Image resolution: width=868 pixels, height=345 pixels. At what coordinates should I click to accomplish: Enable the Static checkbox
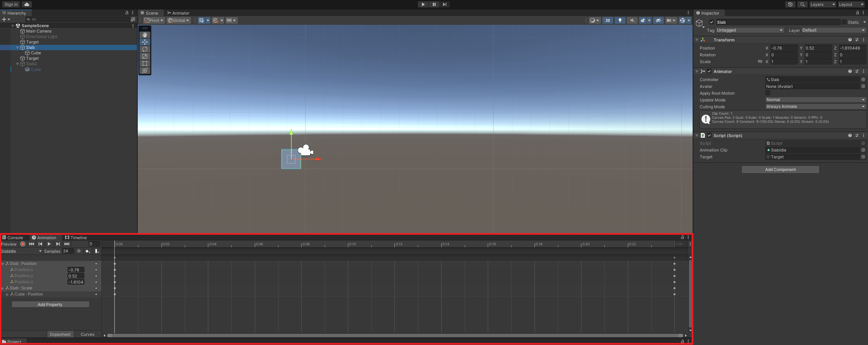[844, 22]
